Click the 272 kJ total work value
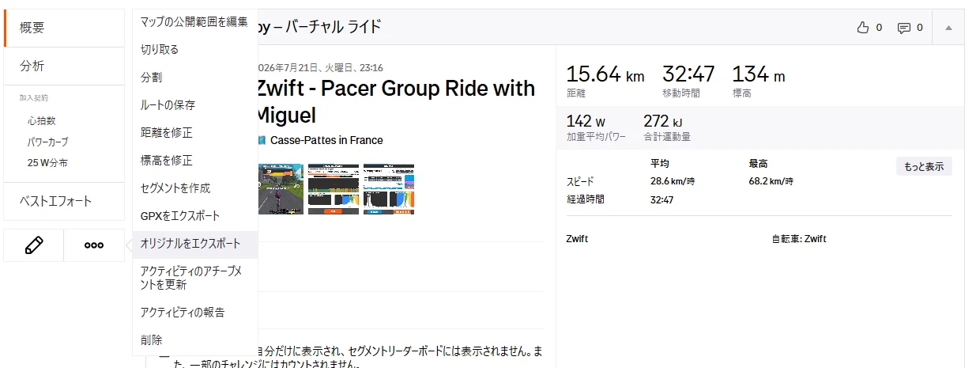Image resolution: width=980 pixels, height=368 pixels. click(x=663, y=121)
